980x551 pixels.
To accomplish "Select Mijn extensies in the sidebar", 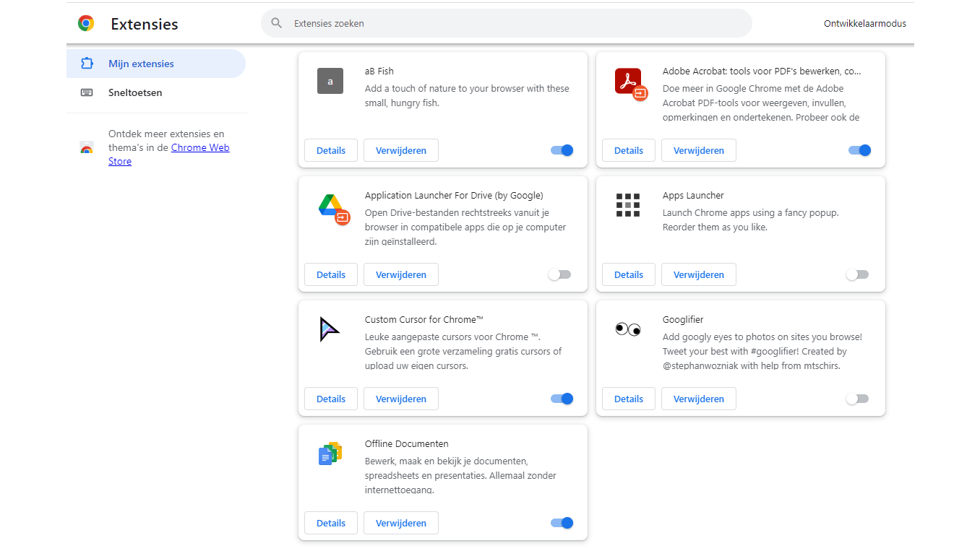I will point(141,64).
